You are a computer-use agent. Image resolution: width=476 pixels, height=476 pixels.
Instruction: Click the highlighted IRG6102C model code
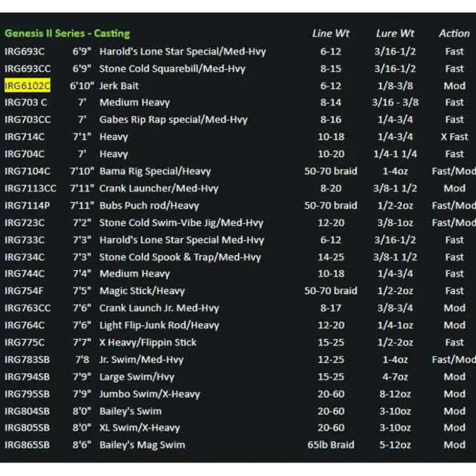coord(27,86)
